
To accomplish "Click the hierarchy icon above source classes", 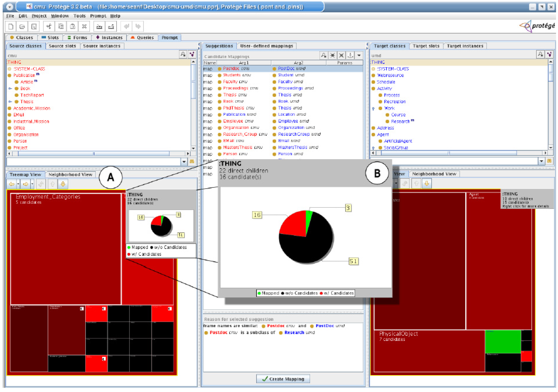I will pyautogui.click(x=192, y=54).
